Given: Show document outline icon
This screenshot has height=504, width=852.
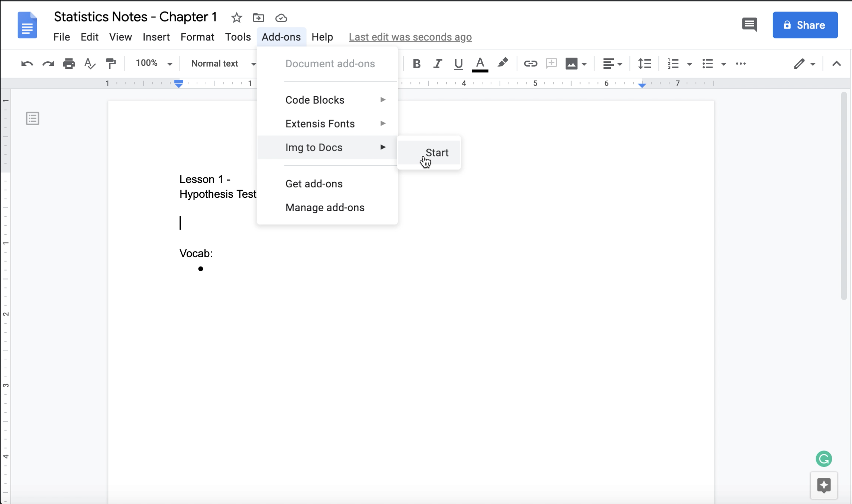Looking at the screenshot, I should pos(33,119).
